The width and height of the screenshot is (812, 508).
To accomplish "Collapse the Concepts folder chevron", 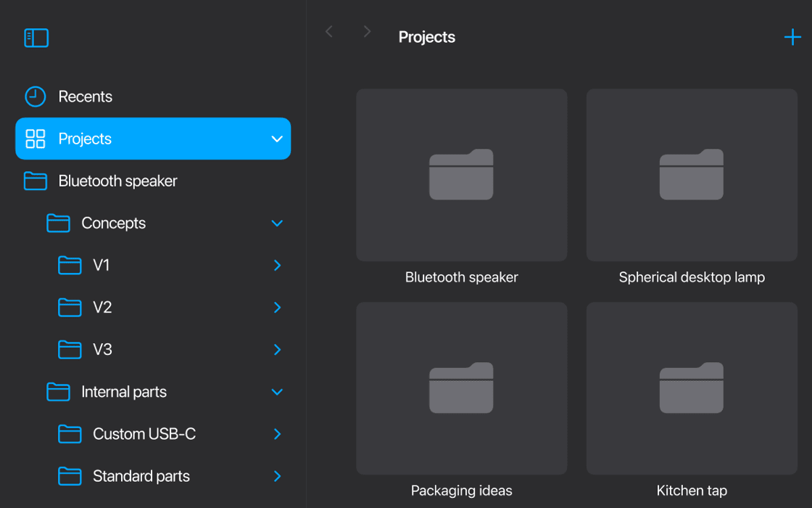I will [276, 224].
